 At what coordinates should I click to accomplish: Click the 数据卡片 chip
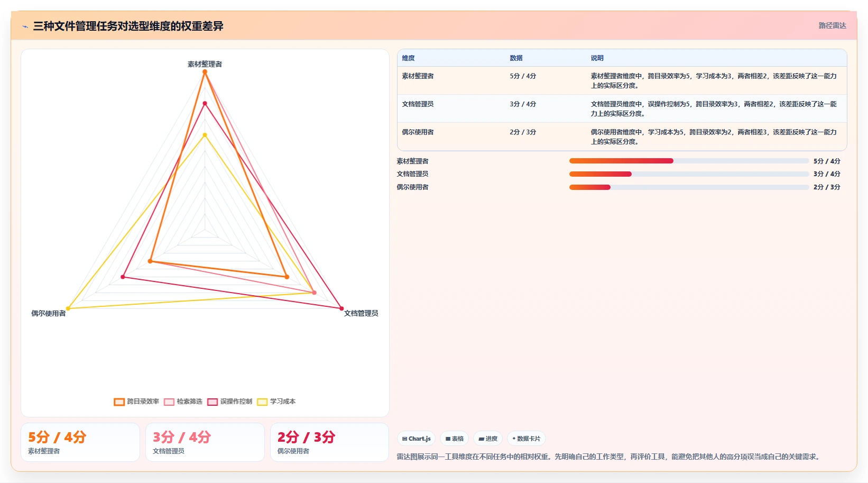pyautogui.click(x=526, y=439)
